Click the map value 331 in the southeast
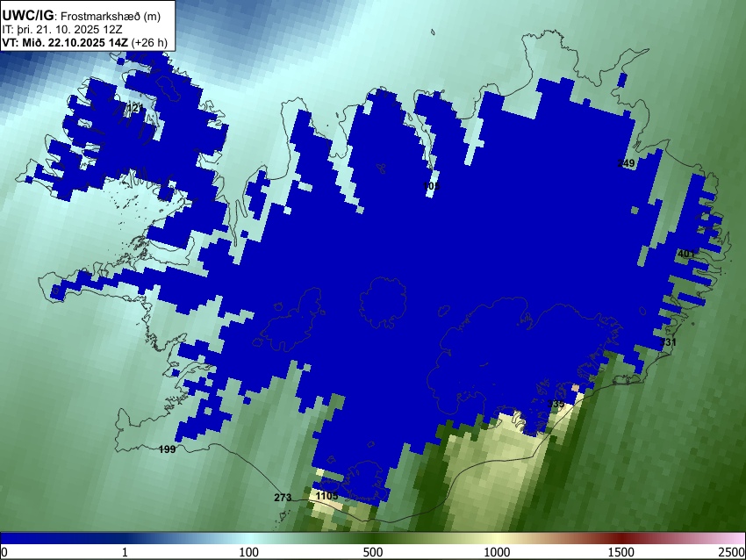746x560 pixels. pos(668,342)
